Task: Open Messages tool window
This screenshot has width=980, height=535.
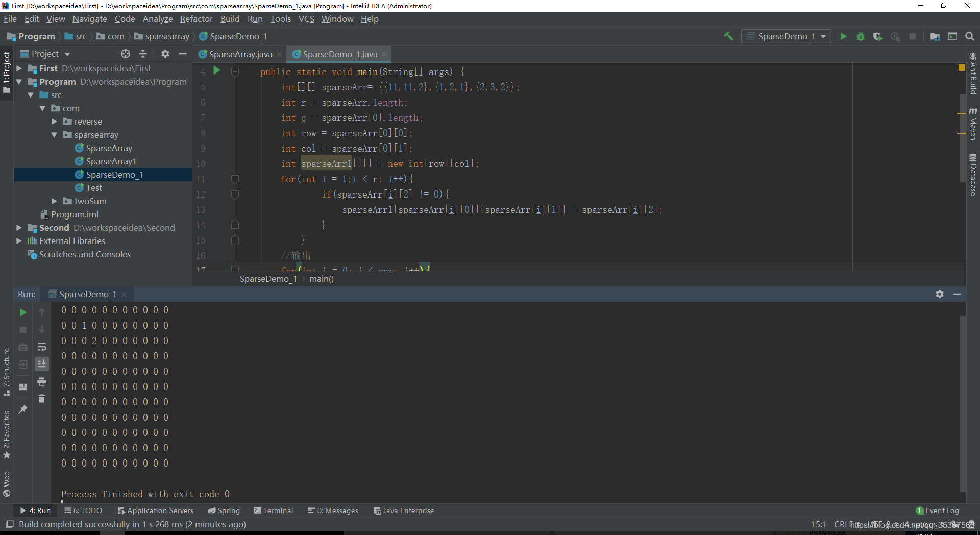Action: coord(333,510)
